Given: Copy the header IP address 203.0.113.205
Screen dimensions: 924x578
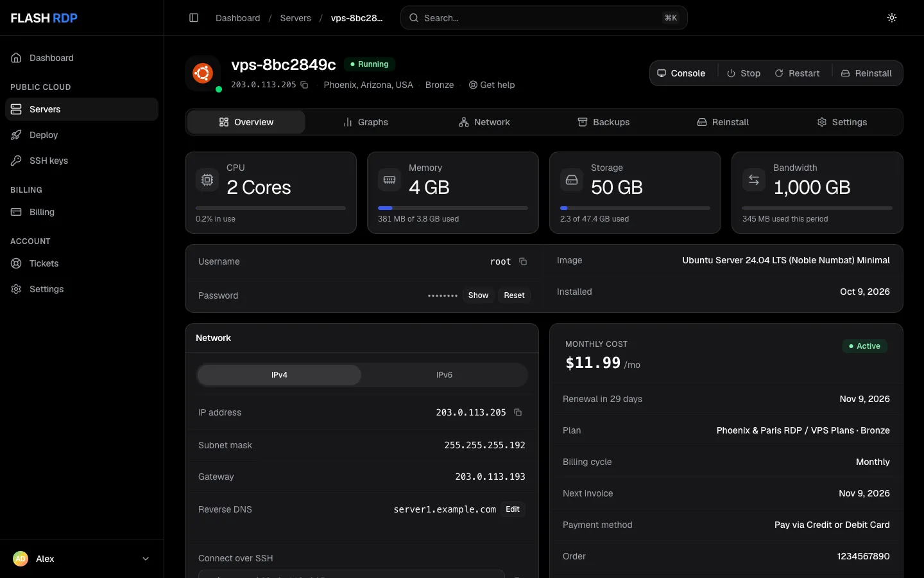Looking at the screenshot, I should (305, 85).
